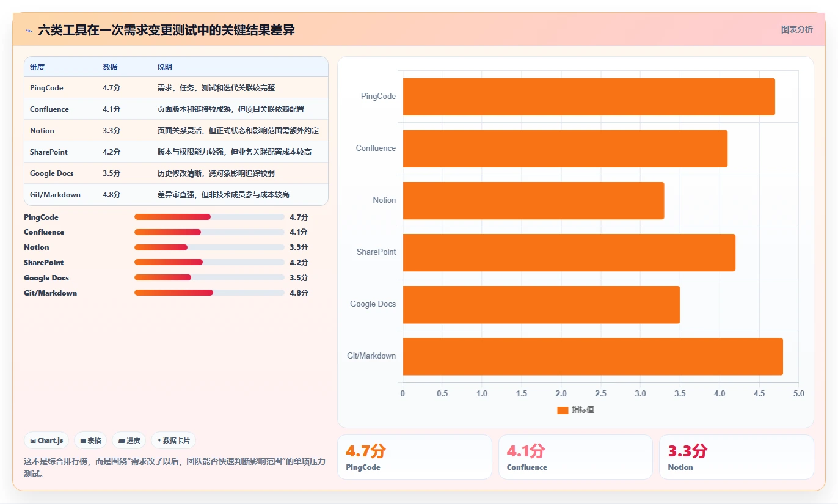Select the 进度 tag chip

click(129, 440)
